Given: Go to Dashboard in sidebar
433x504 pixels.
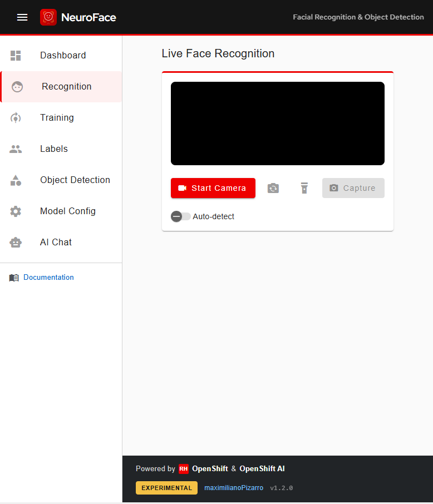Looking at the screenshot, I should [61, 55].
